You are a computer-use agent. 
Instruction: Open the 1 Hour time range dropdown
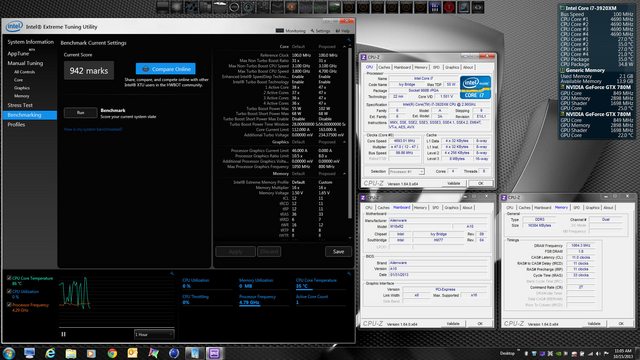[x=154, y=334]
